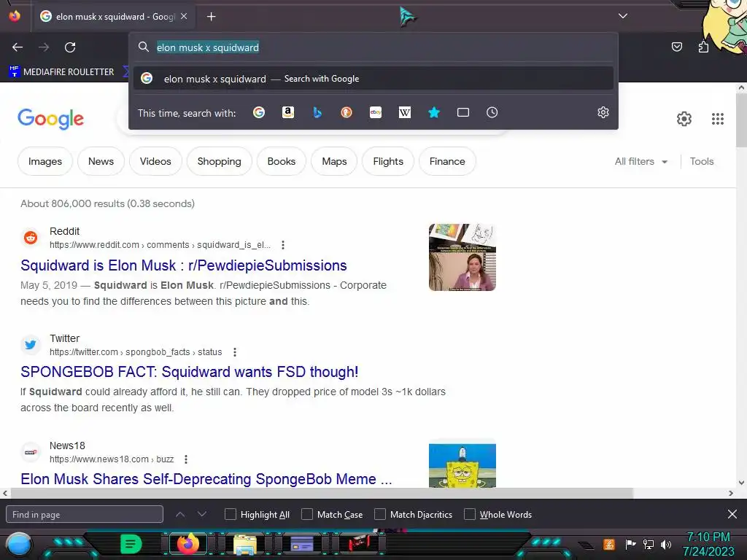
Task: Search history via the clock icon
Action: tap(492, 112)
